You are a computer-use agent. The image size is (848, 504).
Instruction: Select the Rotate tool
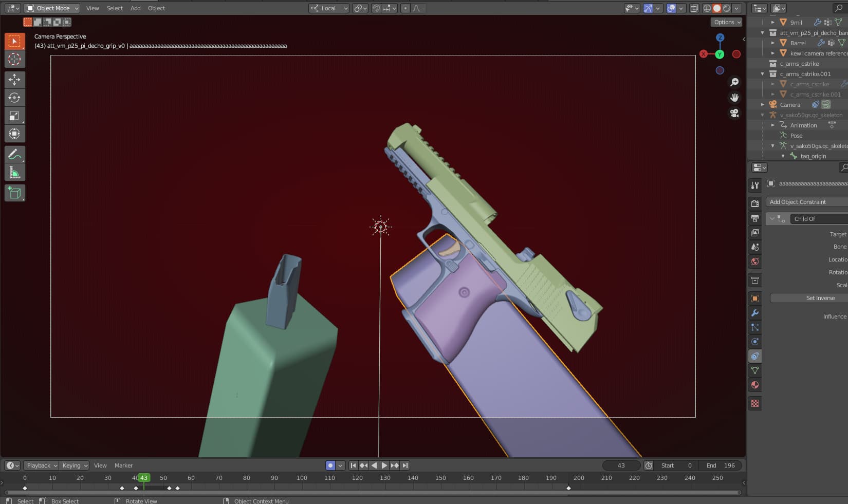pyautogui.click(x=14, y=98)
